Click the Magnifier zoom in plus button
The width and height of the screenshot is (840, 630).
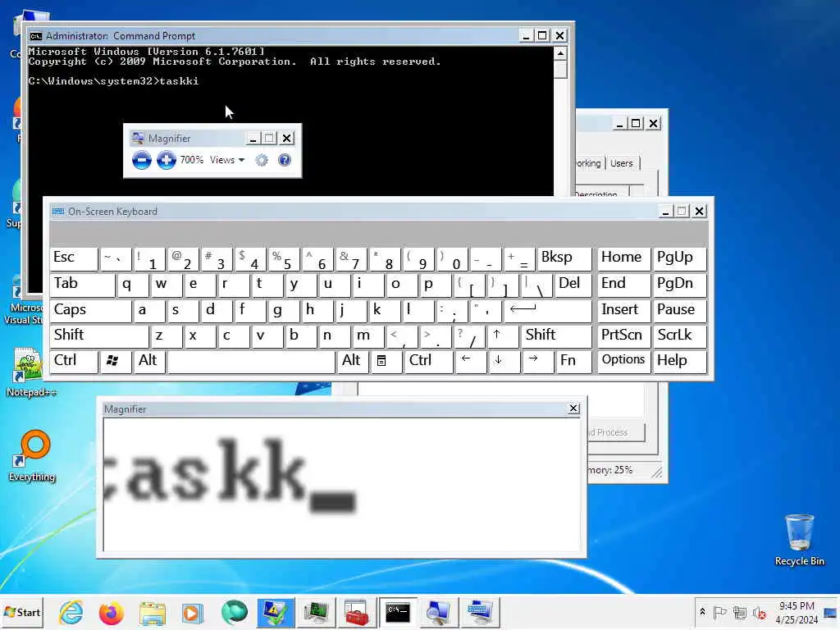click(x=166, y=160)
